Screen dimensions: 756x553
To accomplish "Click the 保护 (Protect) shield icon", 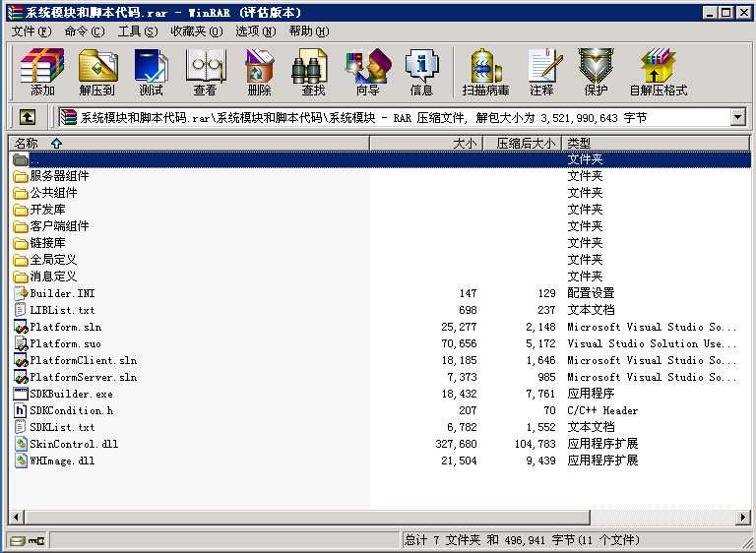I will 596,72.
